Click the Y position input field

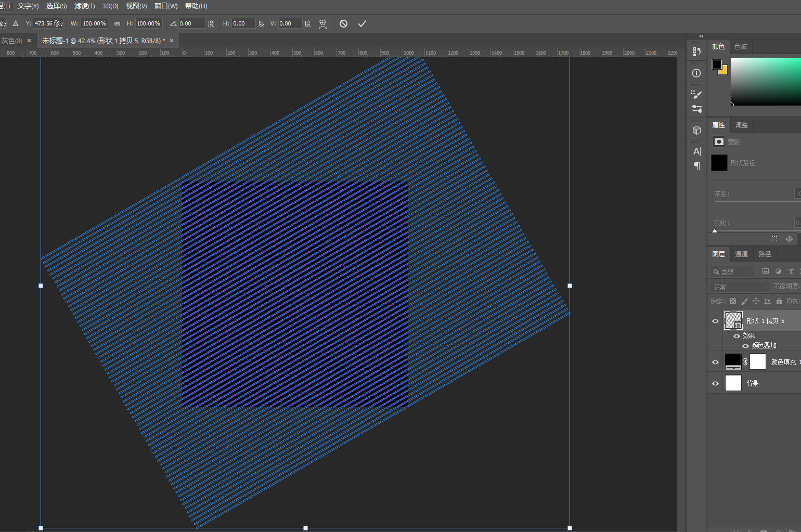click(x=48, y=23)
